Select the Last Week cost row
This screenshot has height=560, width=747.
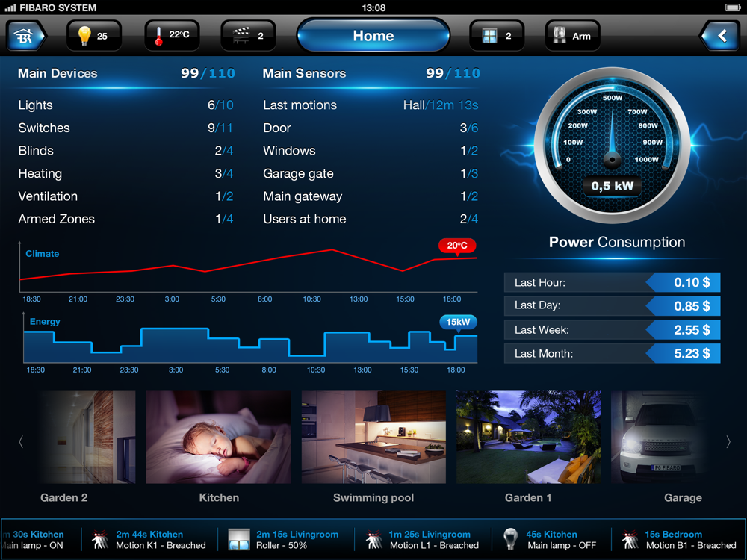click(x=613, y=329)
